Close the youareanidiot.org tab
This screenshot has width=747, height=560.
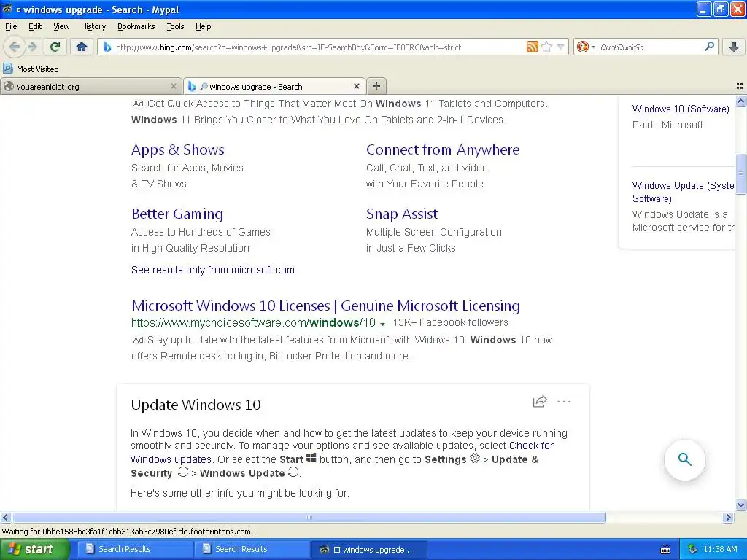[174, 86]
